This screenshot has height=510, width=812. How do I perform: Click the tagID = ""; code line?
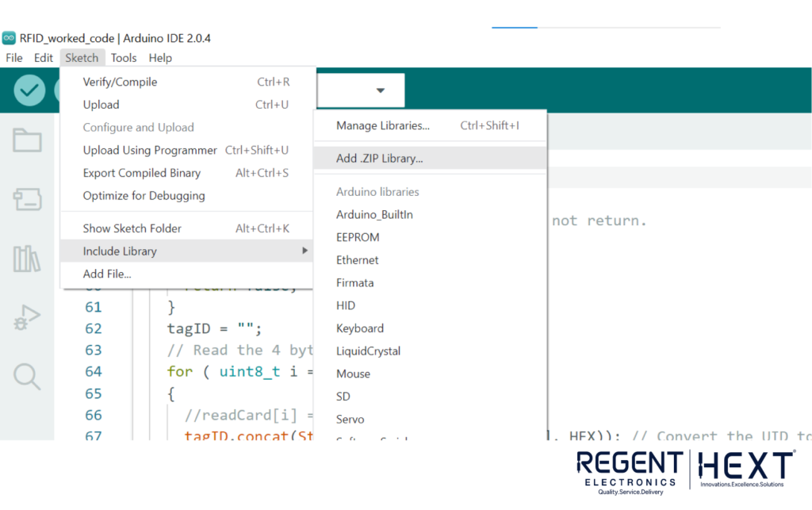[214, 329]
